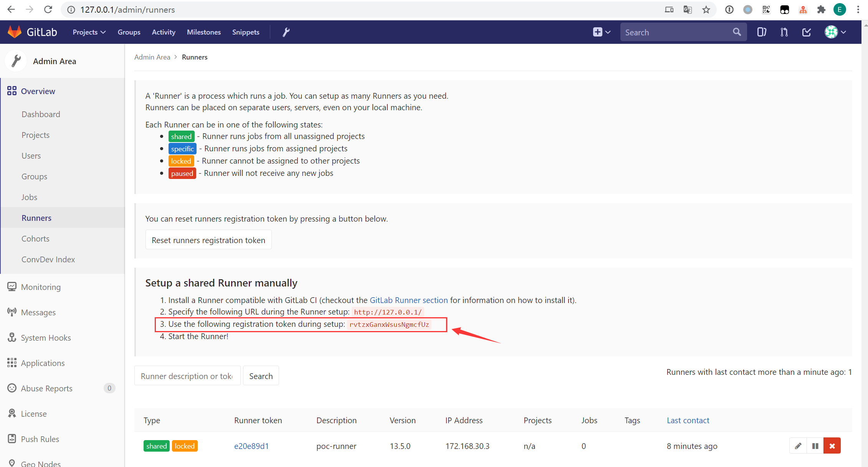Click the License ribbon icon

tap(12, 414)
